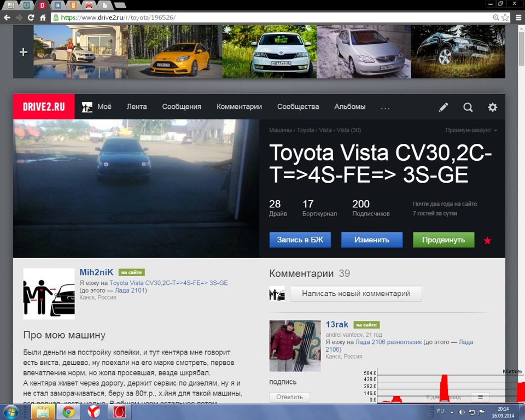525x420 pixels.
Task: Switch to the Odnoklassniki browser tab
Action: click(x=73, y=5)
